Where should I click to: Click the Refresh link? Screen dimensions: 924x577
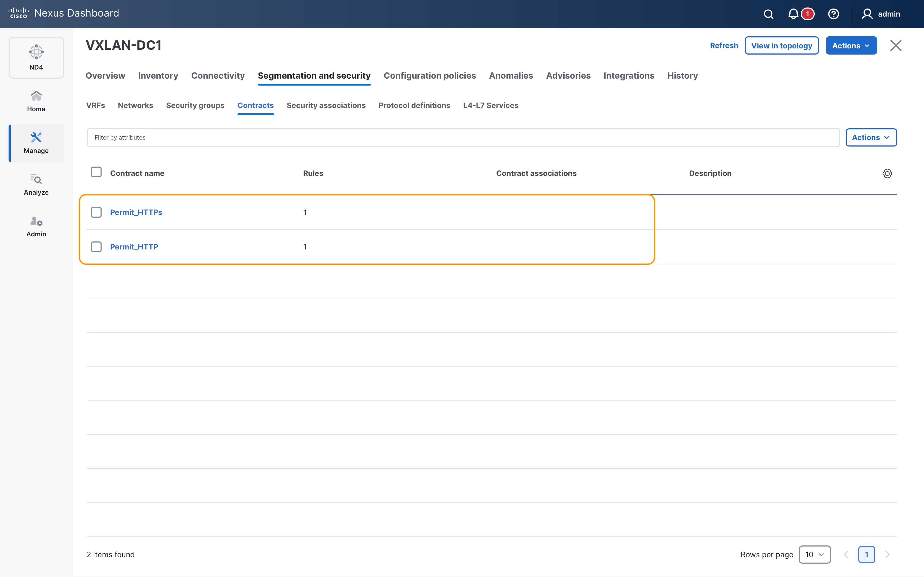click(x=724, y=45)
